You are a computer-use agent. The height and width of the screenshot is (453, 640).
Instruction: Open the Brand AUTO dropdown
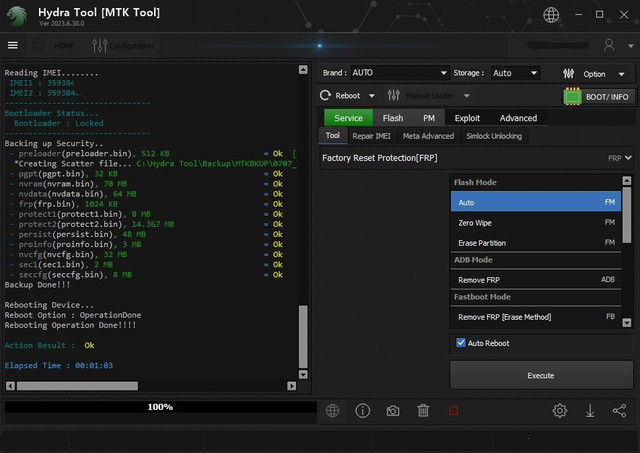[x=400, y=73]
